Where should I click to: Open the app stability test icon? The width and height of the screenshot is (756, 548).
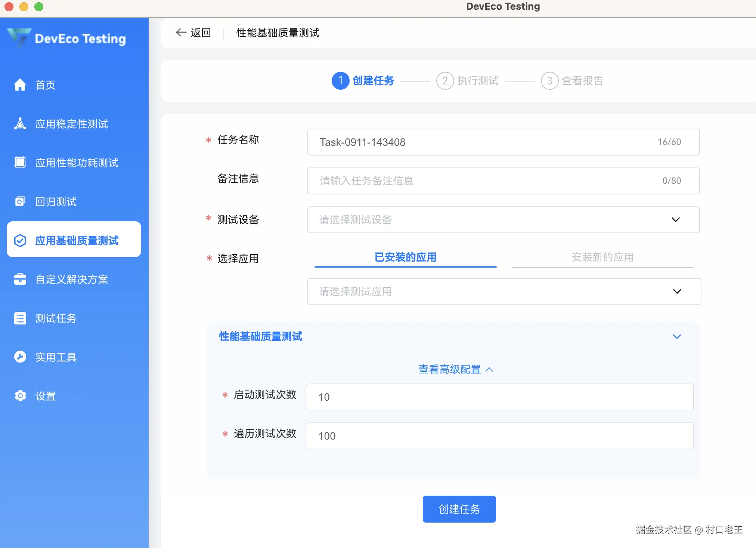pos(20,124)
